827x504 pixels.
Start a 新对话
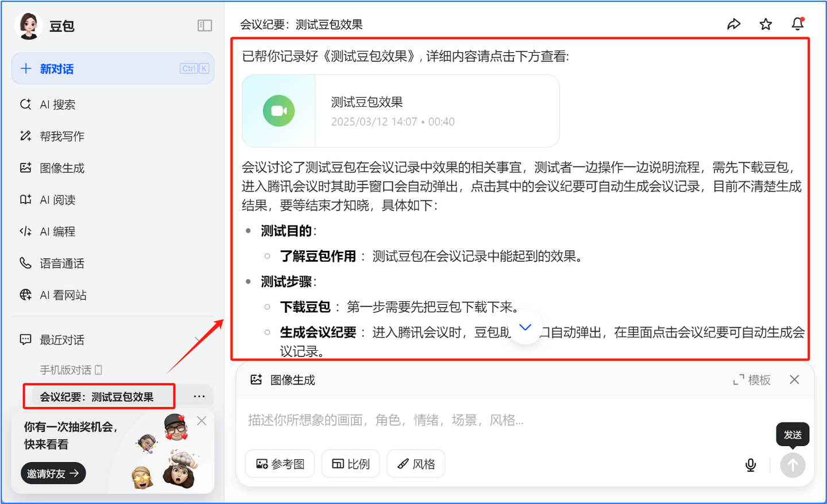[113, 69]
